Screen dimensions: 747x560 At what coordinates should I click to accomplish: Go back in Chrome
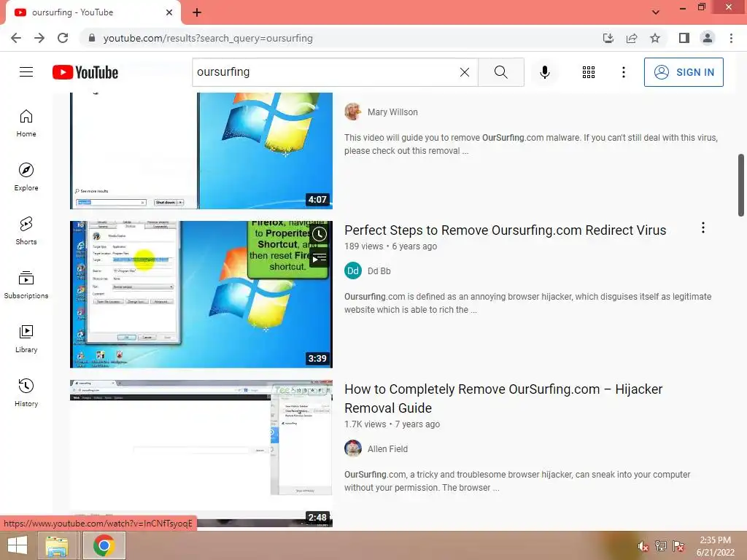click(x=16, y=38)
